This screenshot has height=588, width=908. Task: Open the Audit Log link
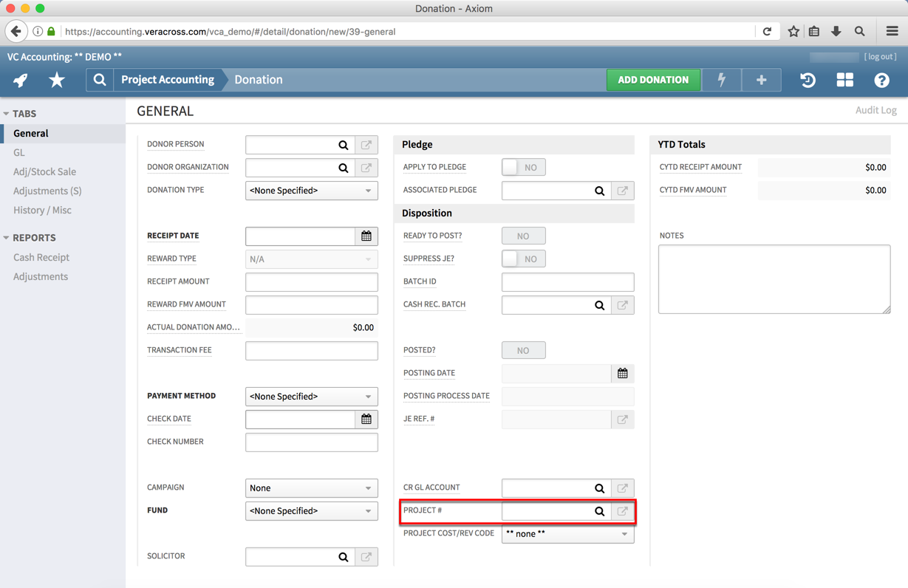coord(876,110)
